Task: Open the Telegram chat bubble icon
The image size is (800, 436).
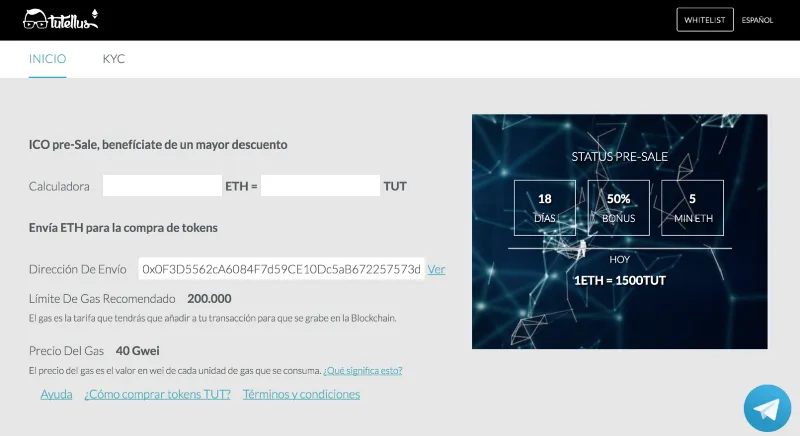Action: [767, 408]
